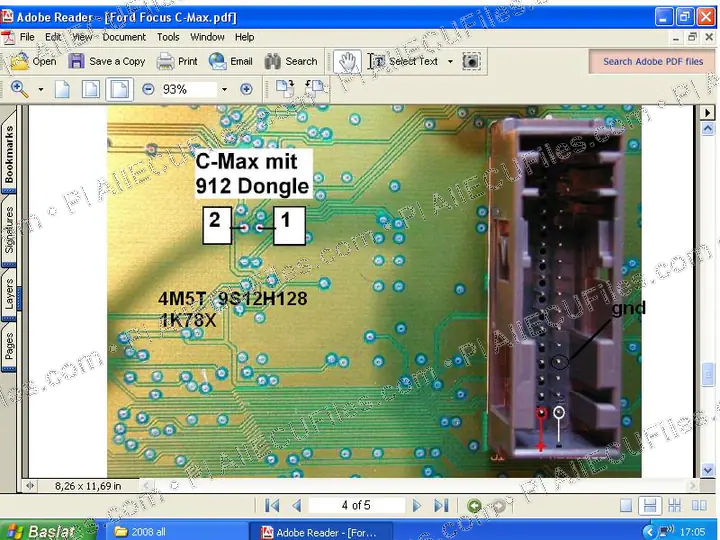
Task: Open the zoom tool dropdown arrow
Action: point(41,89)
